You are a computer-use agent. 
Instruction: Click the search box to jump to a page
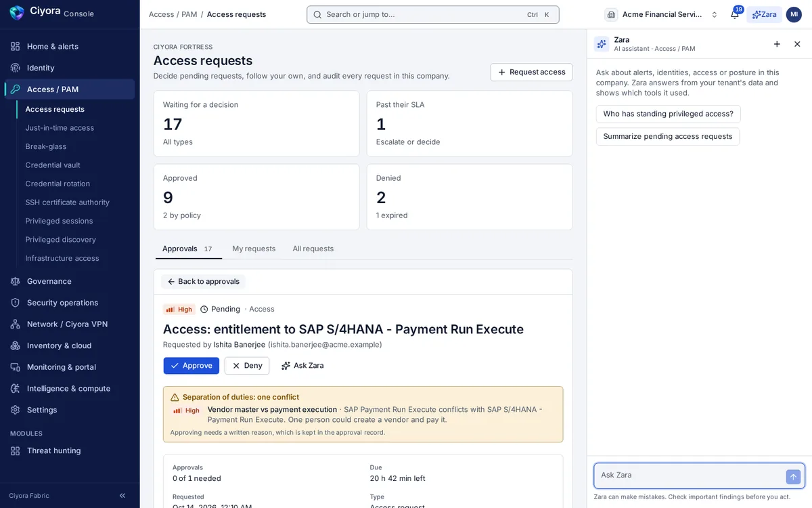[x=433, y=14]
